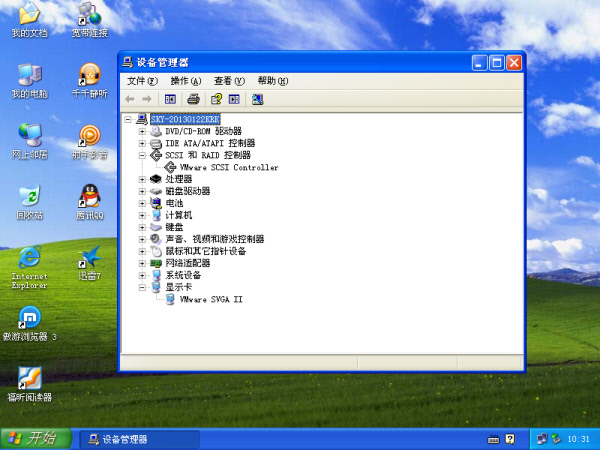Click the 开始 Start button
The image size is (600, 450).
tap(36, 439)
